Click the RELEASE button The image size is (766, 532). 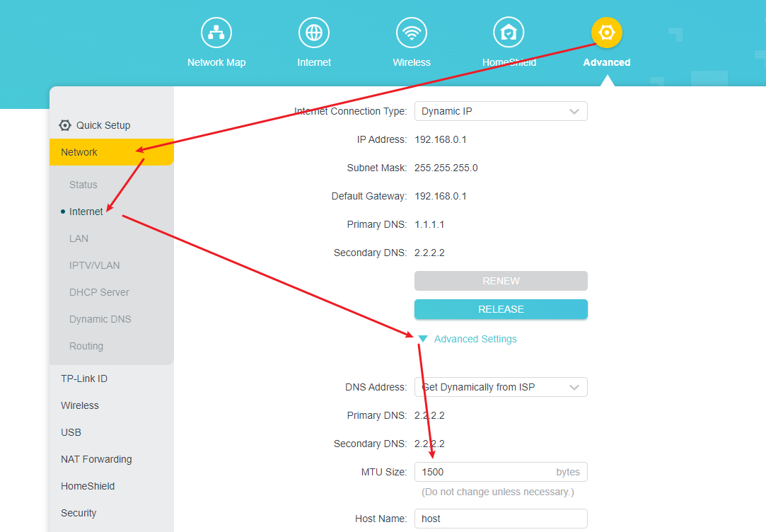click(x=501, y=309)
